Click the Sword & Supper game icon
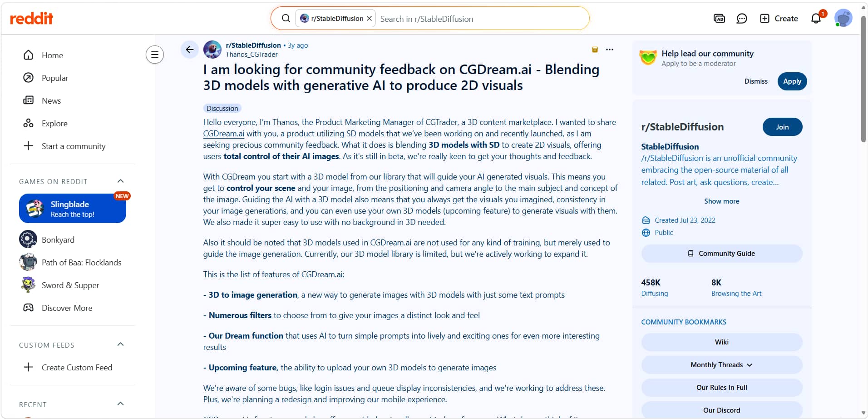Viewport: 868px width, 419px height. pos(28,285)
